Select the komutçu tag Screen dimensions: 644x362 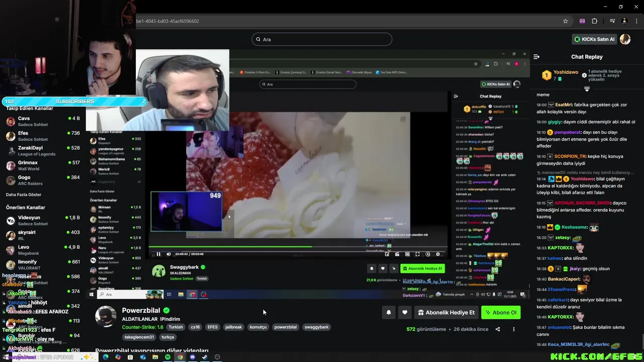pyautogui.click(x=258, y=327)
